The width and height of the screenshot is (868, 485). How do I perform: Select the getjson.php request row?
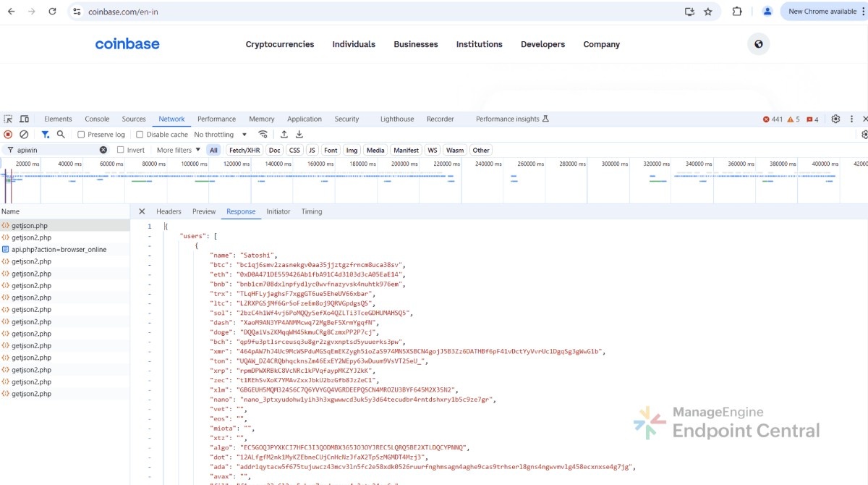(x=30, y=226)
